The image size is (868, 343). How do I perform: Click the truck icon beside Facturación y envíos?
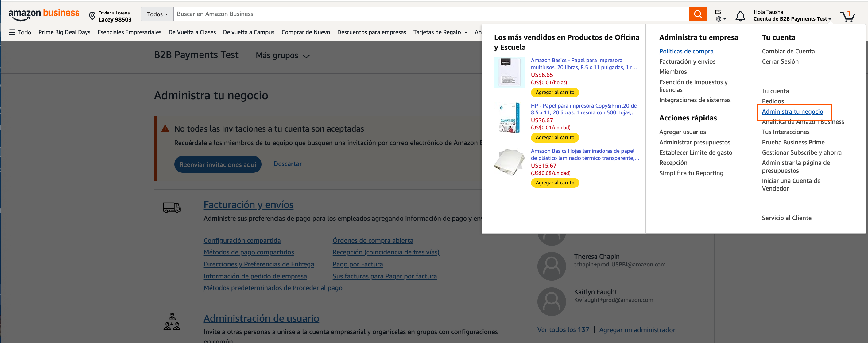point(172,207)
